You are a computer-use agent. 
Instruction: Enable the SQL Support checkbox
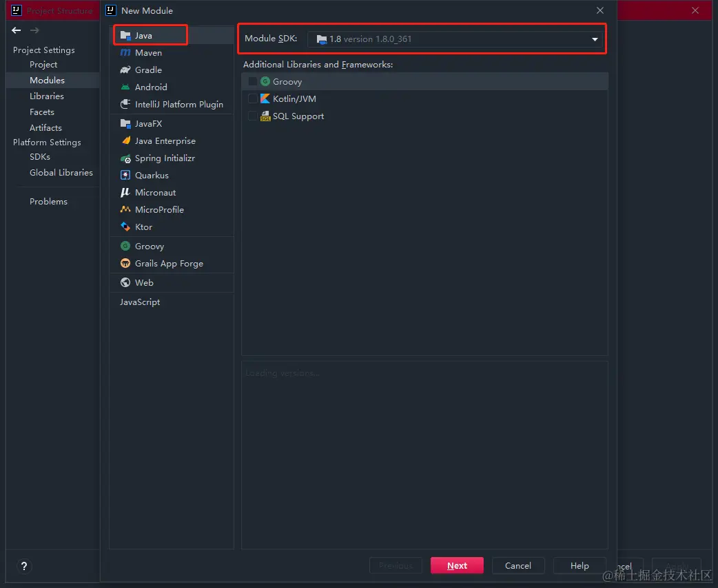[x=252, y=116]
